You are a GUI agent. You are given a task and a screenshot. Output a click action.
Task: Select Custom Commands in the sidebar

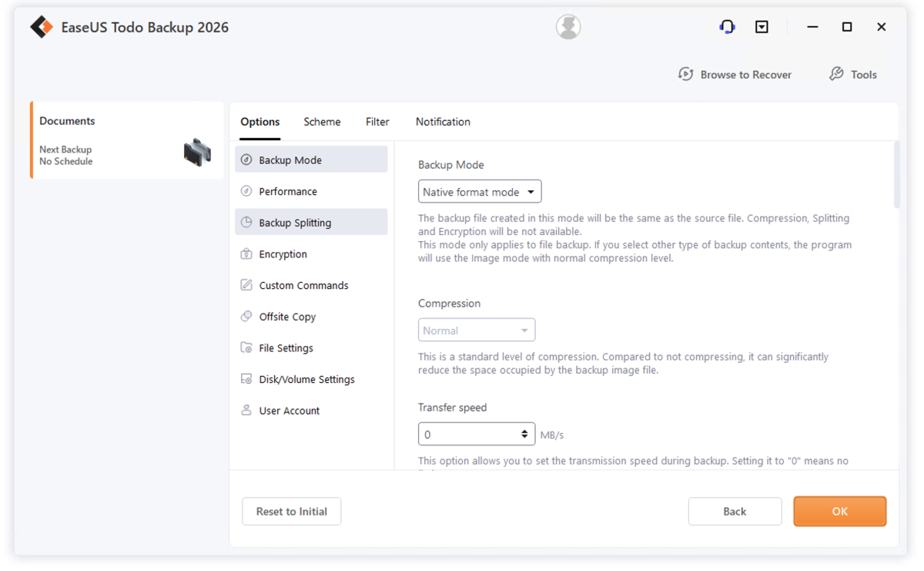click(x=311, y=285)
